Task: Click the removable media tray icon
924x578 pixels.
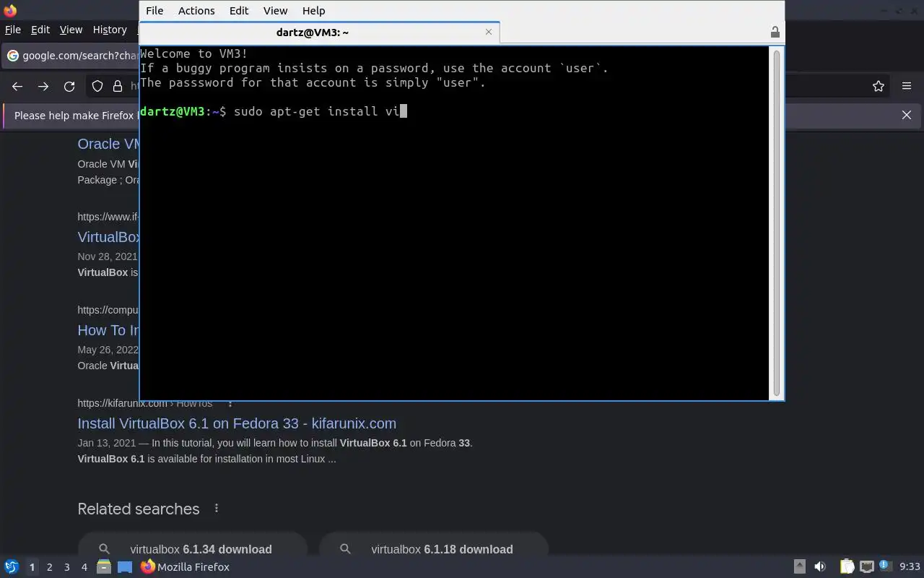Action: pyautogui.click(x=800, y=566)
